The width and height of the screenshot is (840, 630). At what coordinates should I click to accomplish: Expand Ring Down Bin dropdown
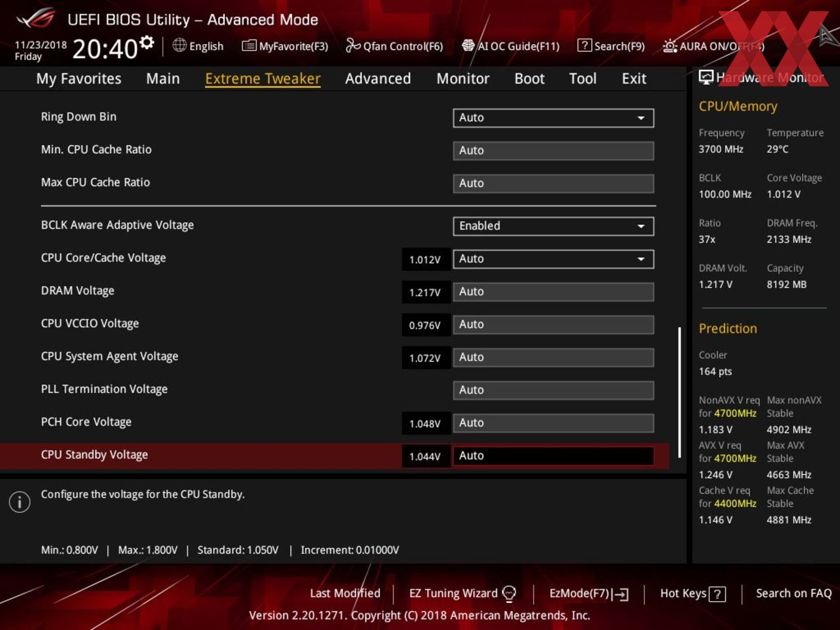coord(553,118)
